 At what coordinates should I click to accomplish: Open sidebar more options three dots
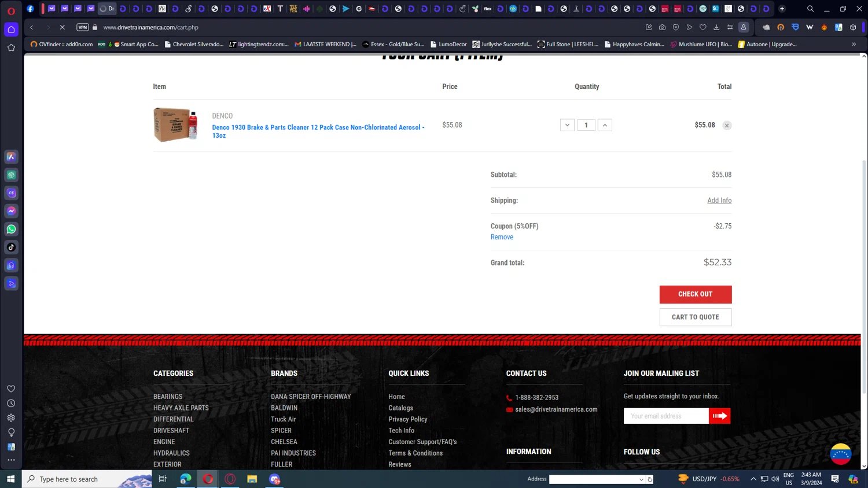click(x=11, y=460)
